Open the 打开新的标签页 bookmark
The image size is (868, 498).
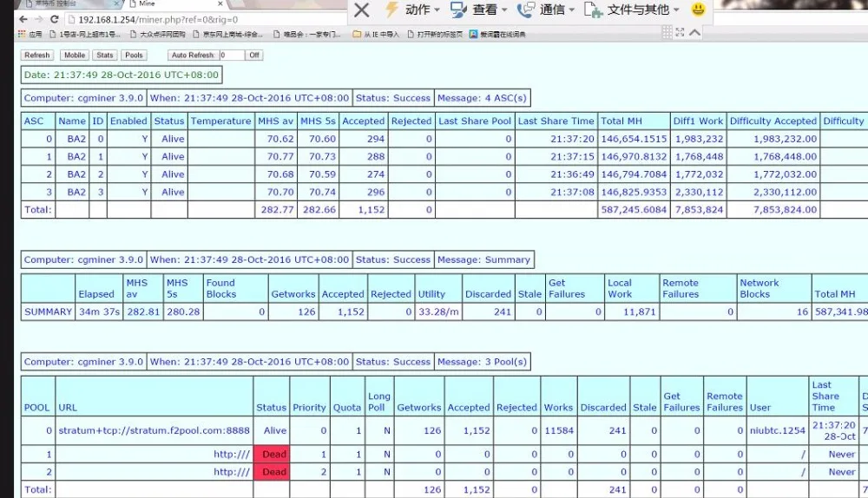435,35
